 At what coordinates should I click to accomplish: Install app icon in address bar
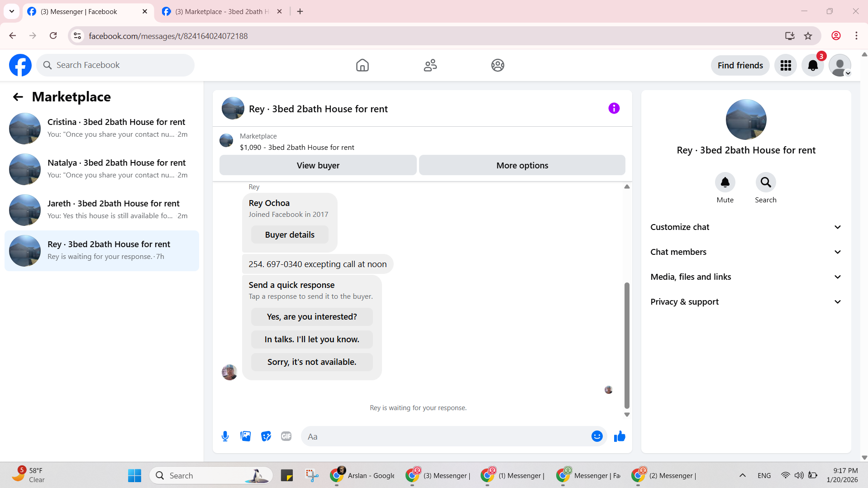coord(790,36)
